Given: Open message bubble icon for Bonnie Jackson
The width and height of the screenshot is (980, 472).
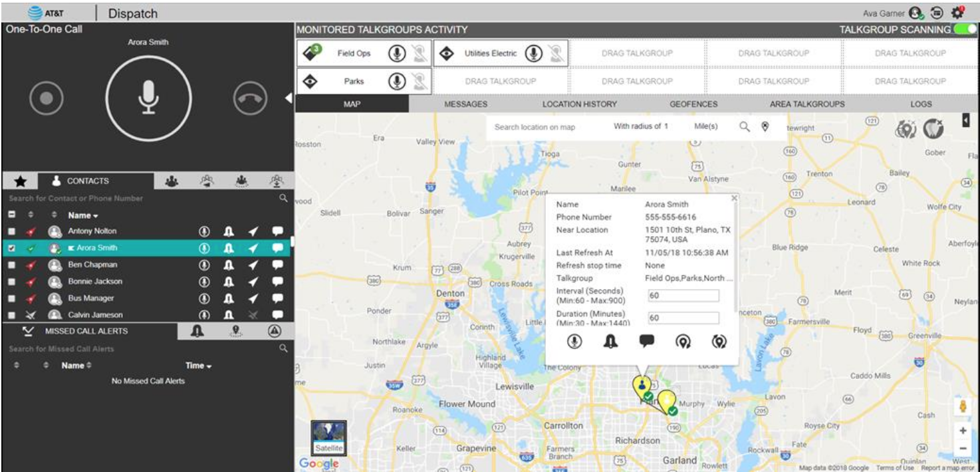Looking at the screenshot, I should click(x=277, y=281).
